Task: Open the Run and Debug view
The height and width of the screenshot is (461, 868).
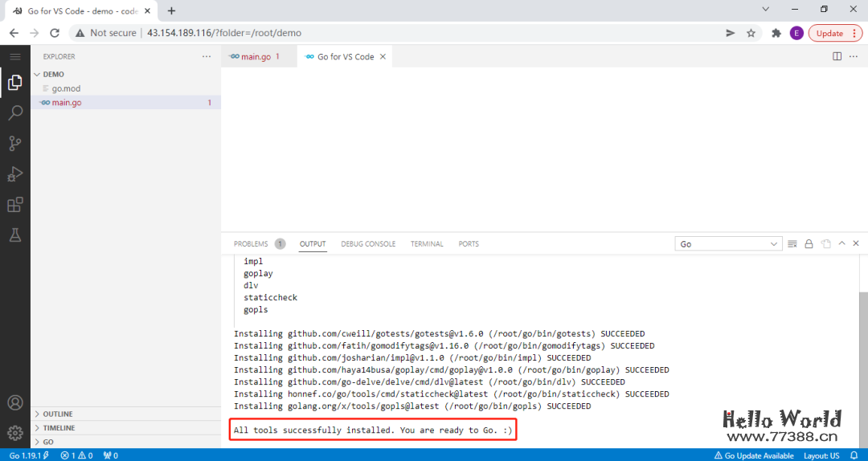Action: tap(15, 174)
